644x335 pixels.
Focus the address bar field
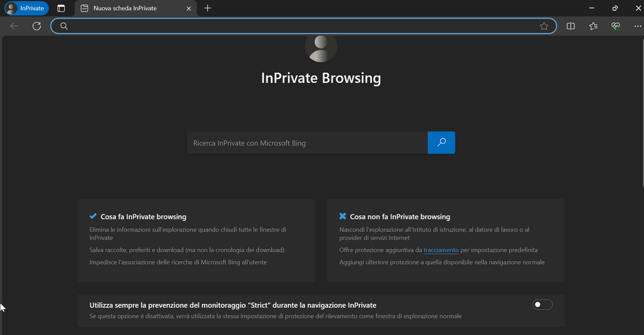pos(304,26)
